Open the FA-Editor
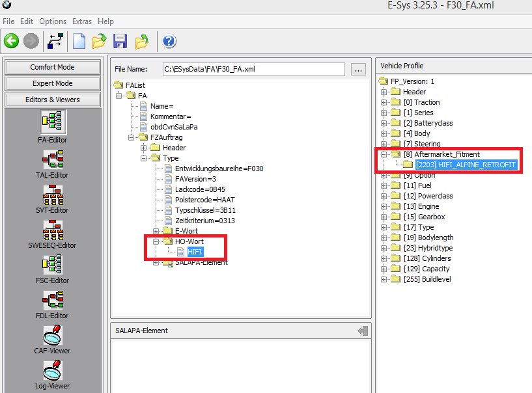 [x=53, y=126]
